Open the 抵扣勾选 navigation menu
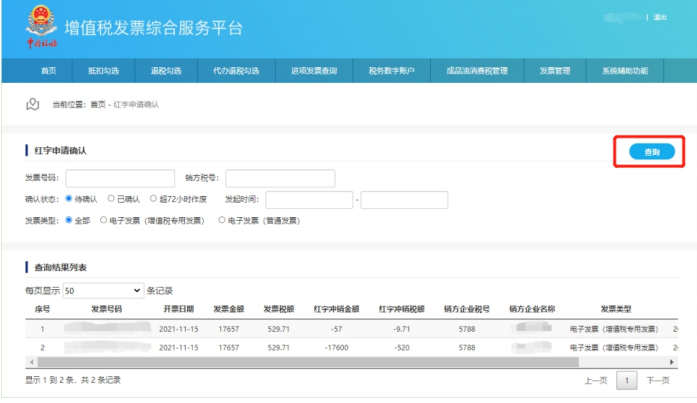The image size is (697, 403). coord(104,71)
